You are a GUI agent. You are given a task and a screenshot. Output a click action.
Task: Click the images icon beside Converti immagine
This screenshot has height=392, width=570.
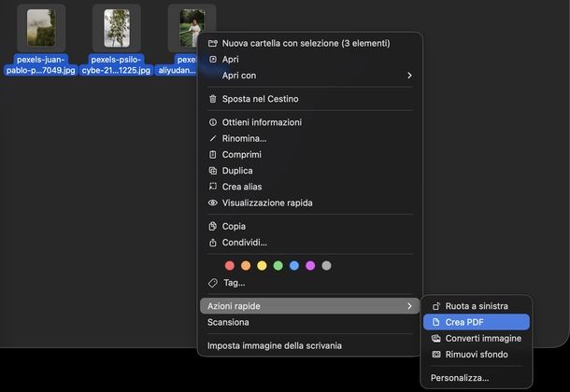(x=435, y=338)
